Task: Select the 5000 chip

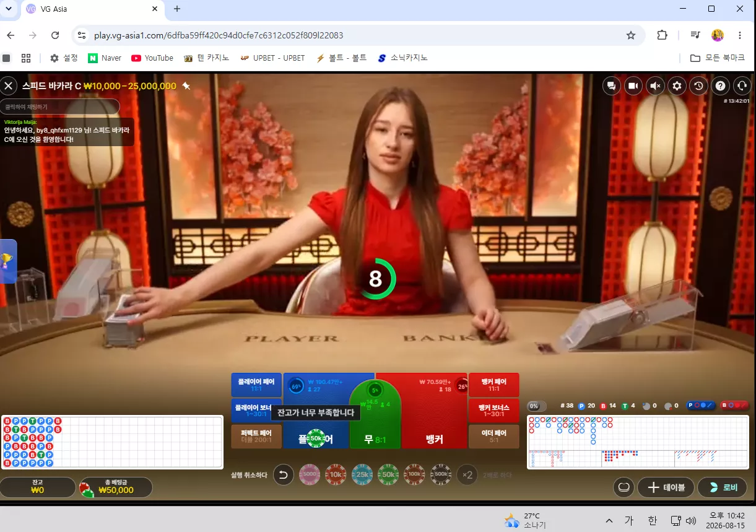Action: (x=310, y=475)
